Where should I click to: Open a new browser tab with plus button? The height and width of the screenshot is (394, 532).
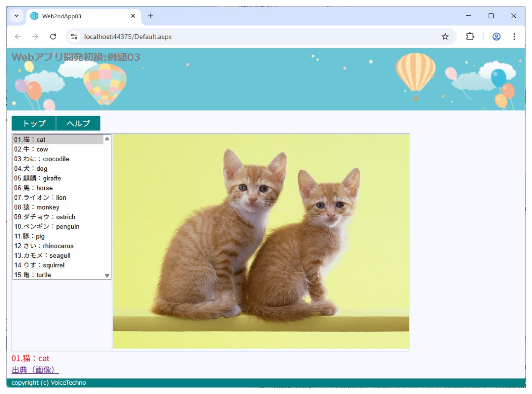coord(150,16)
